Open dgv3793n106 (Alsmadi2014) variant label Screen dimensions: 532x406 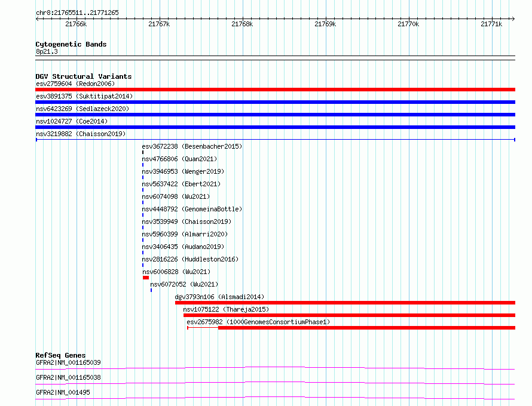click(219, 297)
